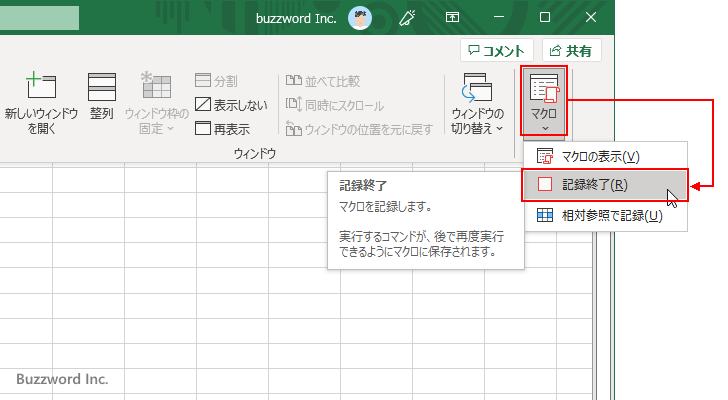Open the ウィンドウ枠の固定 dropdown
Viewport: 728px width, 400px height.
point(156,103)
